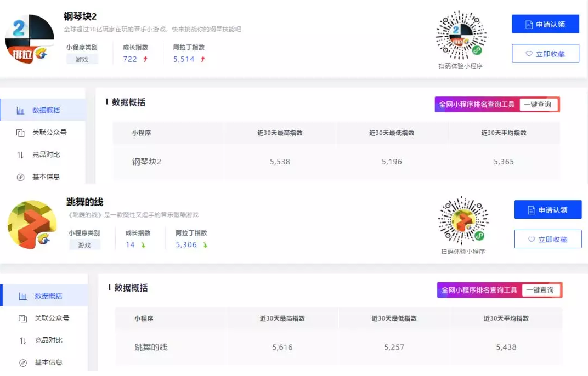Click the 钢琴块2 title heading
This screenshot has width=588, height=376.
click(x=80, y=16)
